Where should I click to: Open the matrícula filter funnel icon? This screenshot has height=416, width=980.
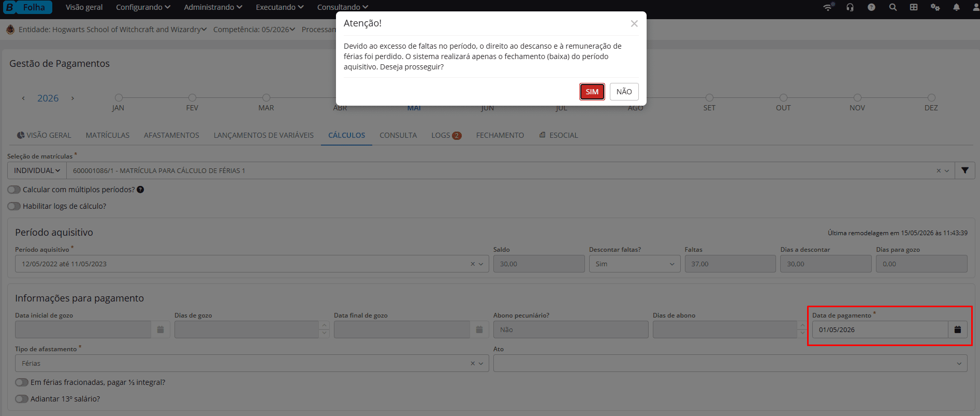point(965,170)
